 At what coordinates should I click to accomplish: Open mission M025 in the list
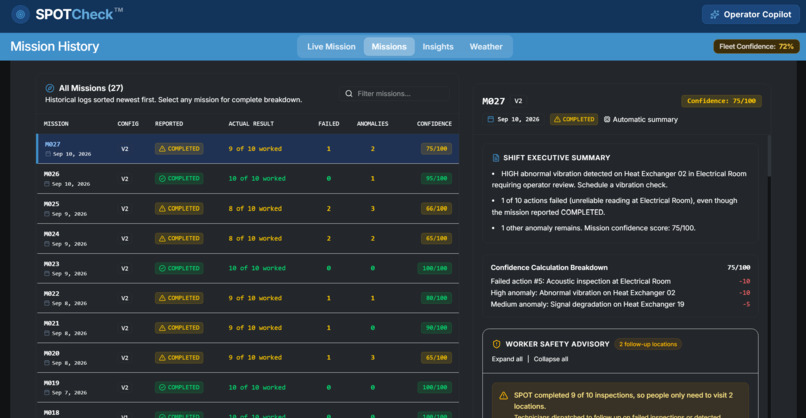(x=248, y=208)
